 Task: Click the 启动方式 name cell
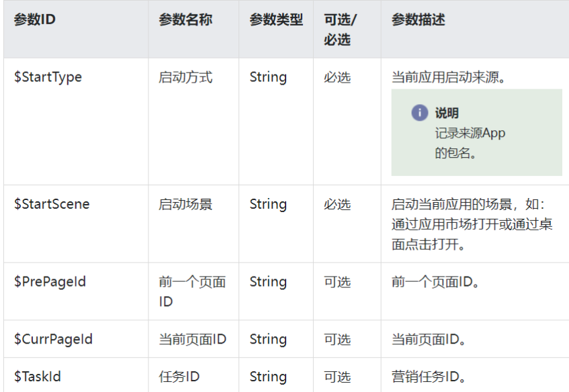[x=185, y=77]
